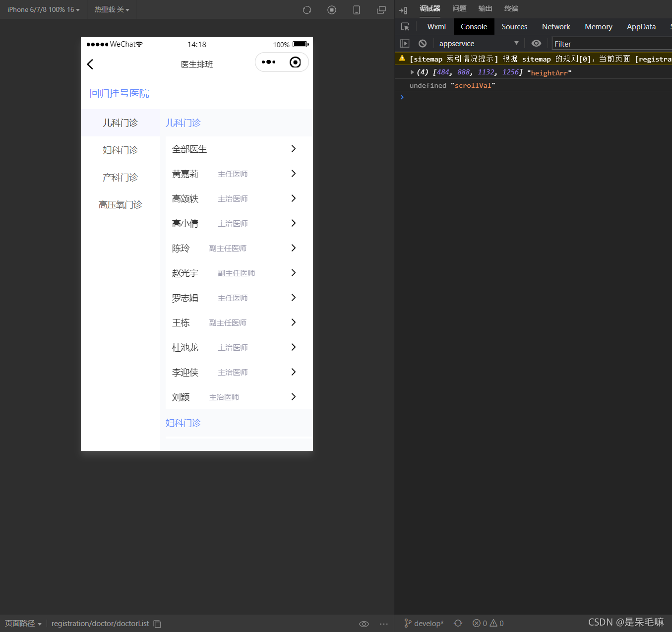Viewport: 672px width, 632px height.
Task: Open the Network devtools tab
Action: [556, 27]
